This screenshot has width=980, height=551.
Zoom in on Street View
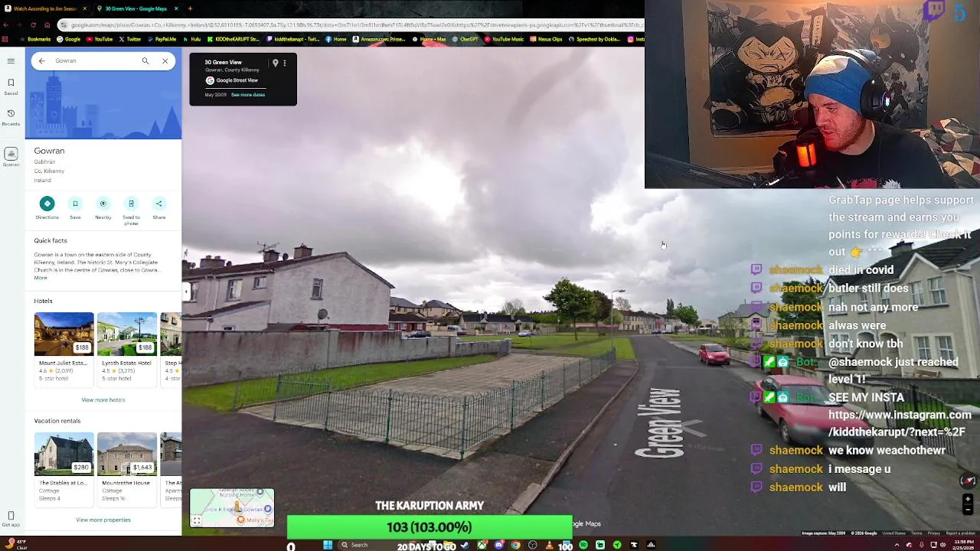pos(968,499)
